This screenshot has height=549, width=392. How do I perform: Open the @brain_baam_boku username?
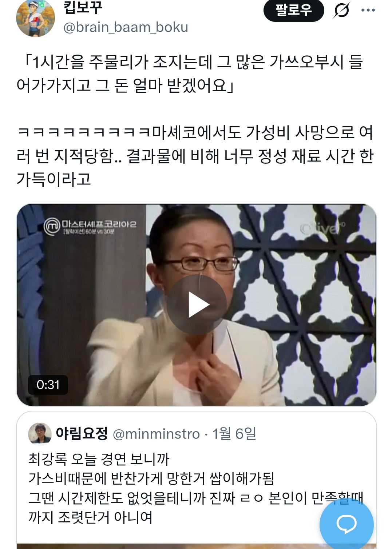126,27
